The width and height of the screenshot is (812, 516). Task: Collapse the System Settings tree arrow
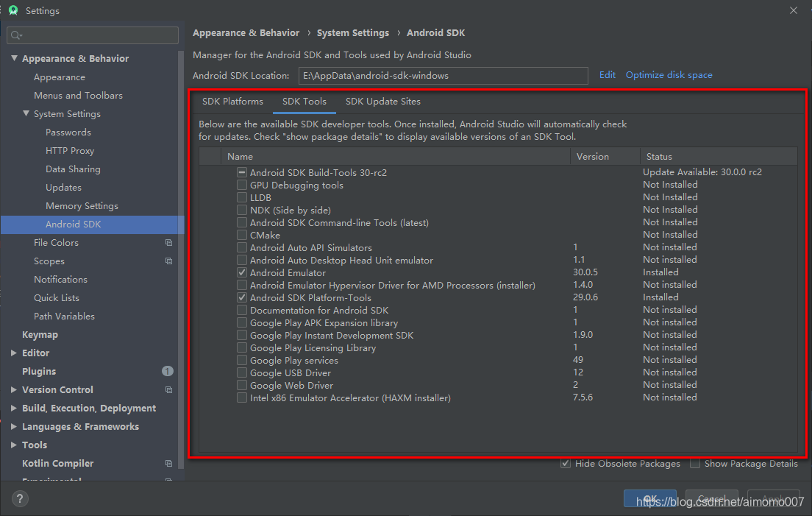26,113
